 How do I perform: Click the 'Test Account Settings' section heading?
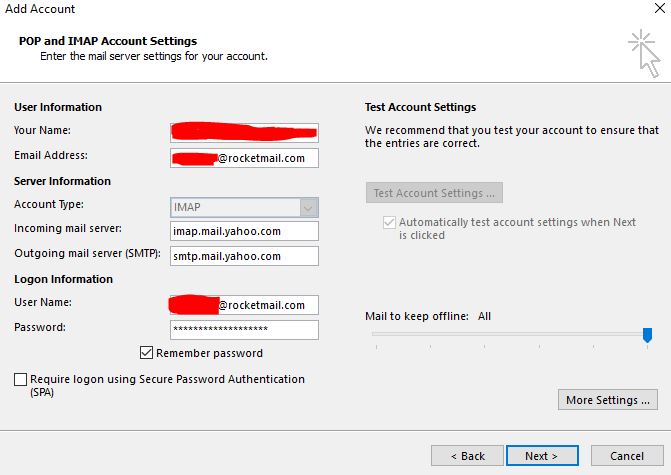(x=420, y=107)
